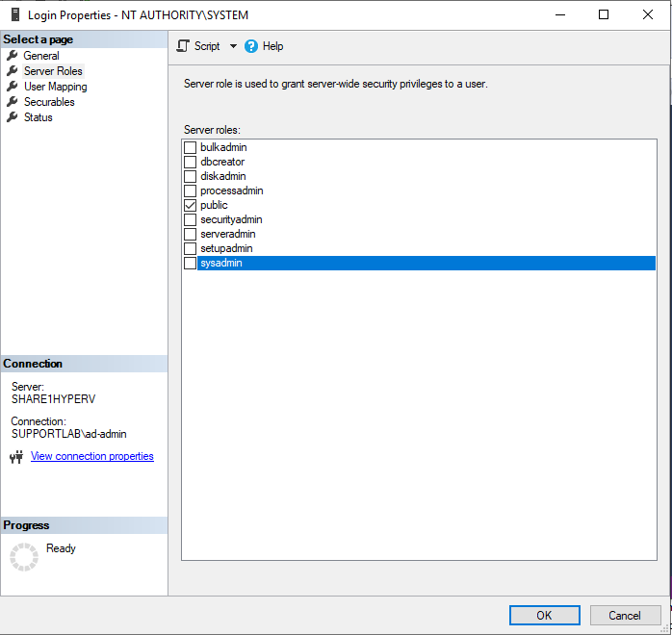
Task: Switch to the Server Roles page
Action: coord(53,71)
